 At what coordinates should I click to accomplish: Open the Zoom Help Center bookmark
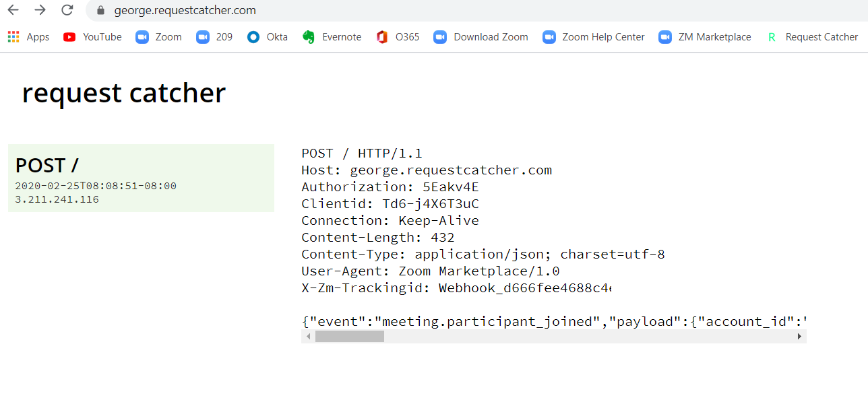(594, 37)
